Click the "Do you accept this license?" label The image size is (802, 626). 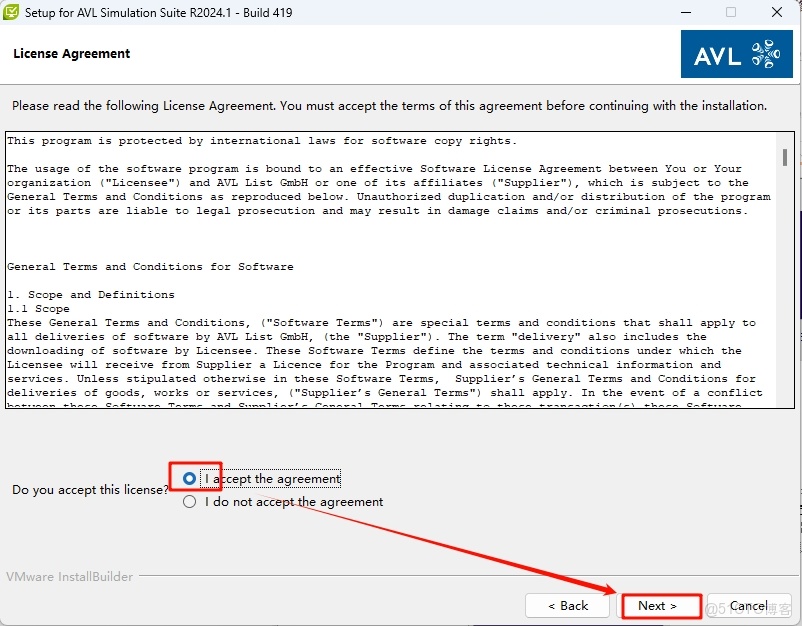(x=90, y=490)
